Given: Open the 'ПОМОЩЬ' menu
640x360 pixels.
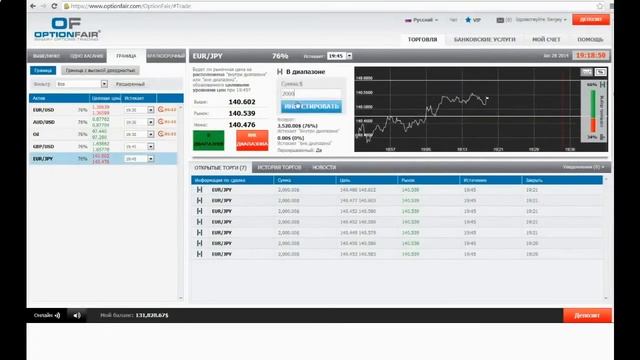Looking at the screenshot, I should point(590,40).
